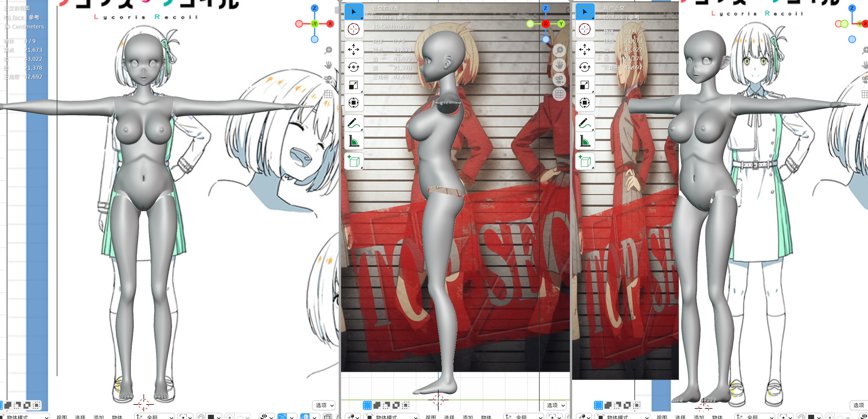The height and width of the screenshot is (419, 868).
Task: Toggle orthographic grid icon in the middle viewport
Action: (559, 94)
